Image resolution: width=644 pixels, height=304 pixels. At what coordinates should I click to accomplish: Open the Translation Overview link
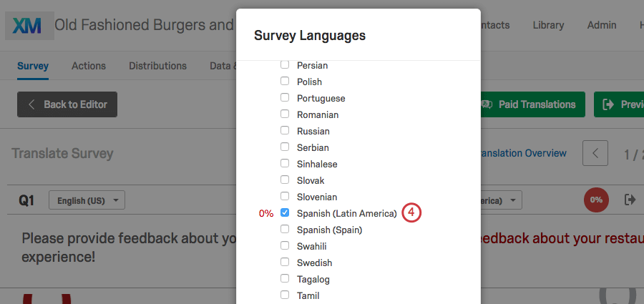(523, 153)
